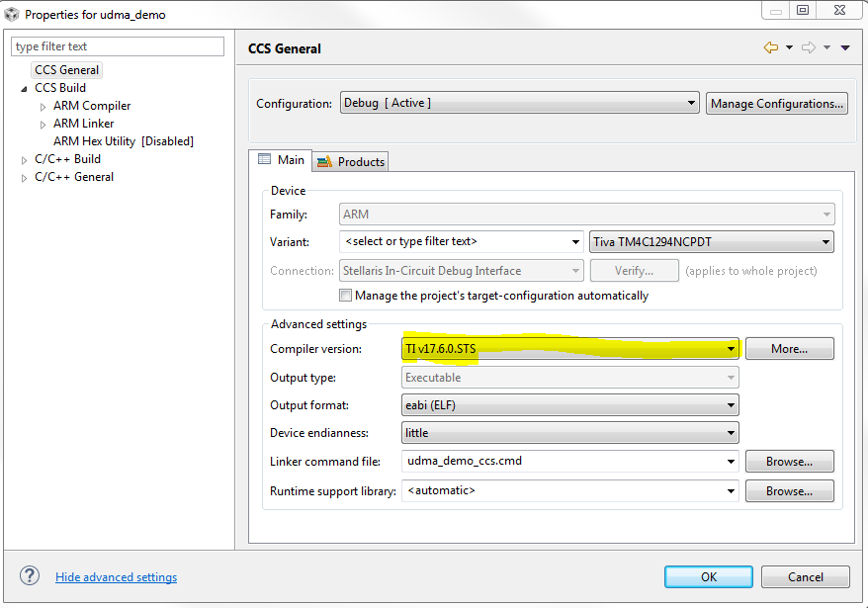The height and width of the screenshot is (608, 868).
Task: Switch to the Main tab
Action: (282, 160)
